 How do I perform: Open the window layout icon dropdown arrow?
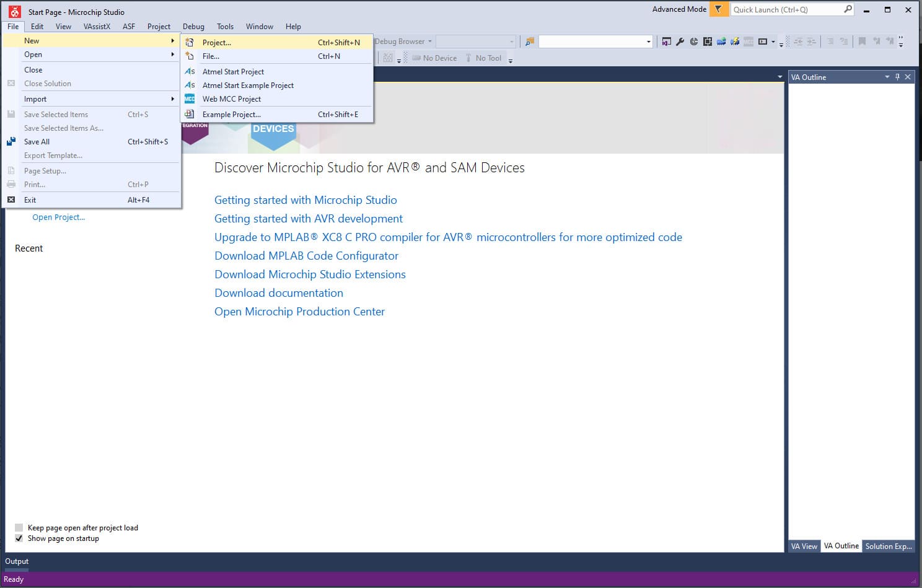(x=773, y=42)
